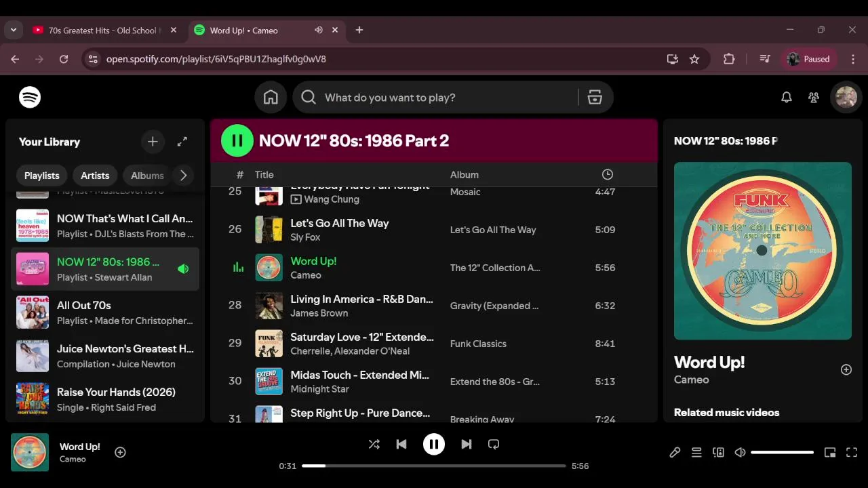Open James Brown artist link
This screenshot has height=488, width=868.
(319, 313)
